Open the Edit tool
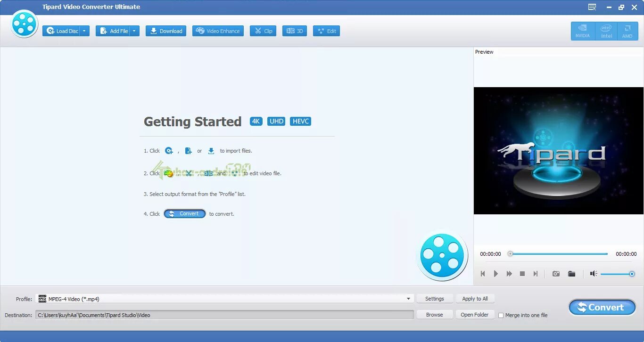This screenshot has height=342, width=644. coord(326,31)
